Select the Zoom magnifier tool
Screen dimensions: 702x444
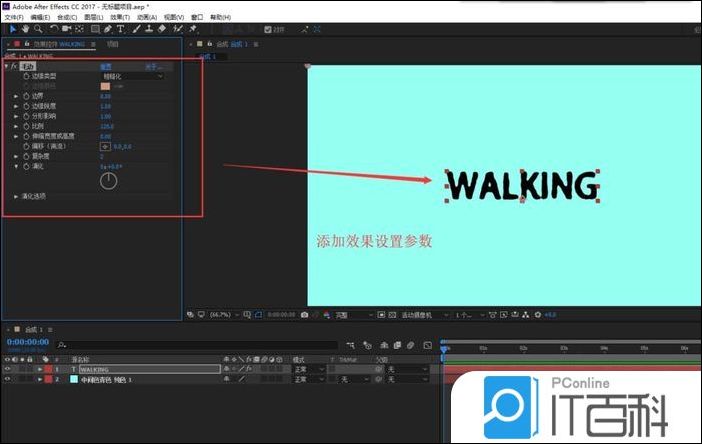(38, 29)
